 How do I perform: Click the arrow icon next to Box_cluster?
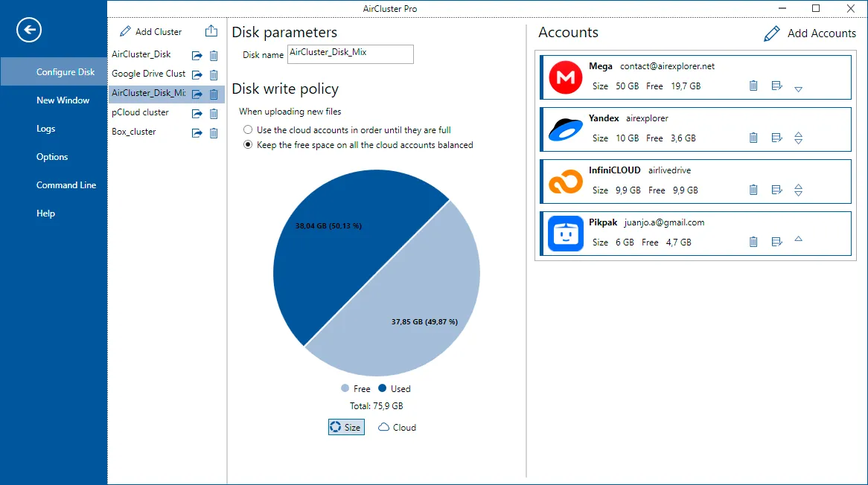click(197, 133)
